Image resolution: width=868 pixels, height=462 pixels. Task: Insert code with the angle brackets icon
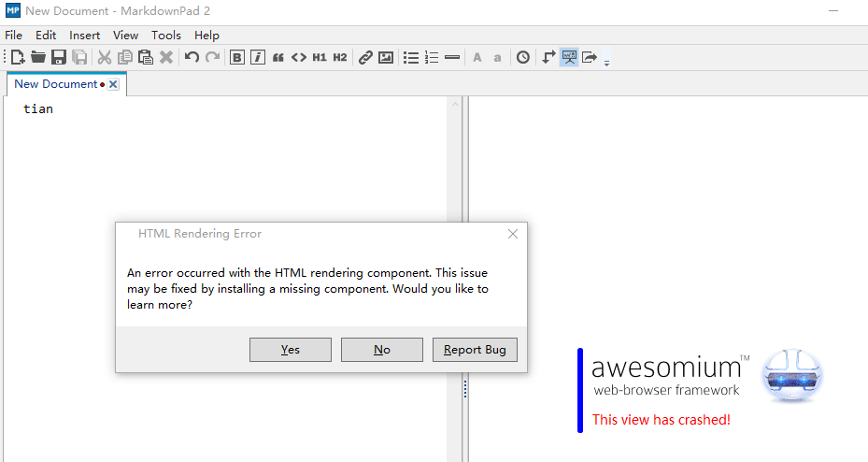[299, 57]
